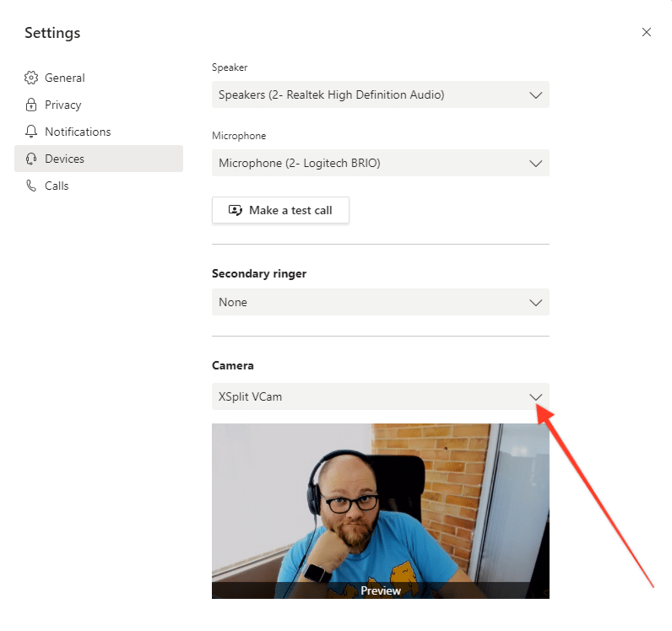Image resolution: width=672 pixels, height=631 pixels.
Task: Click the camera preview video
Action: (381, 510)
